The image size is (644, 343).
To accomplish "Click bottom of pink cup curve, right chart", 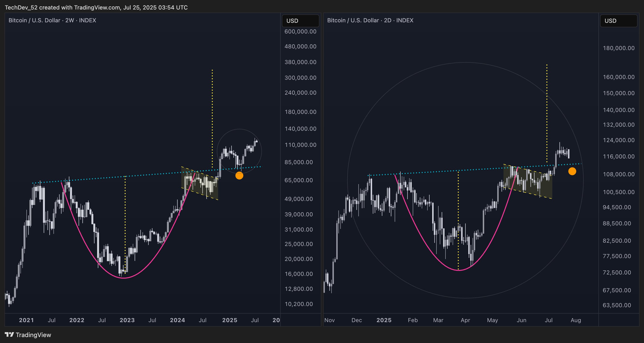I will click(459, 270).
